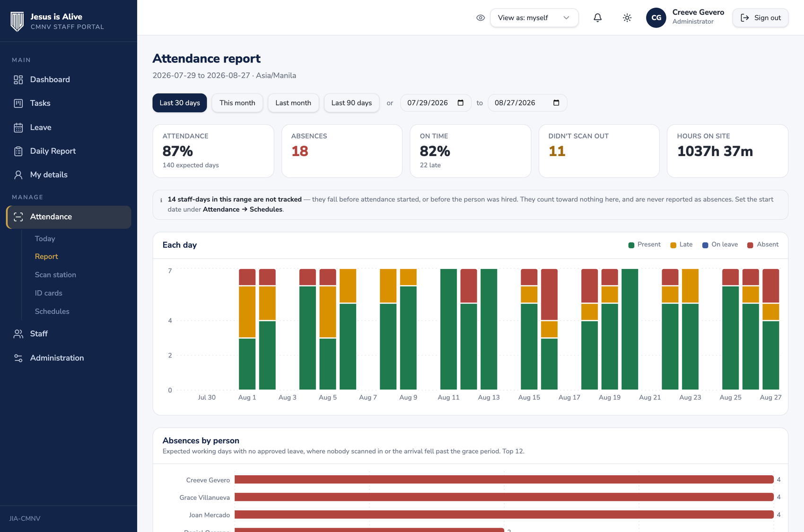This screenshot has height=532, width=804.
Task: Click the blue On leave legend swatch
Action: 705,245
